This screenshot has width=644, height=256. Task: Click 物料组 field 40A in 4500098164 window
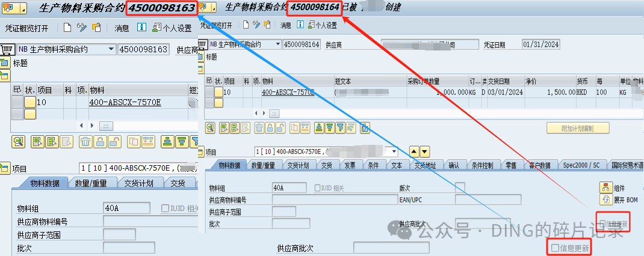tap(289, 188)
